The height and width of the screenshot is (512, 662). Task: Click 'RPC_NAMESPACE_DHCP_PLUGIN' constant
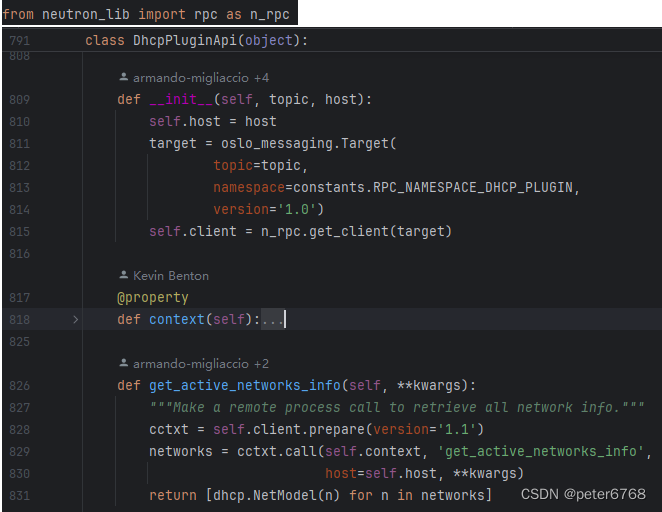473,187
